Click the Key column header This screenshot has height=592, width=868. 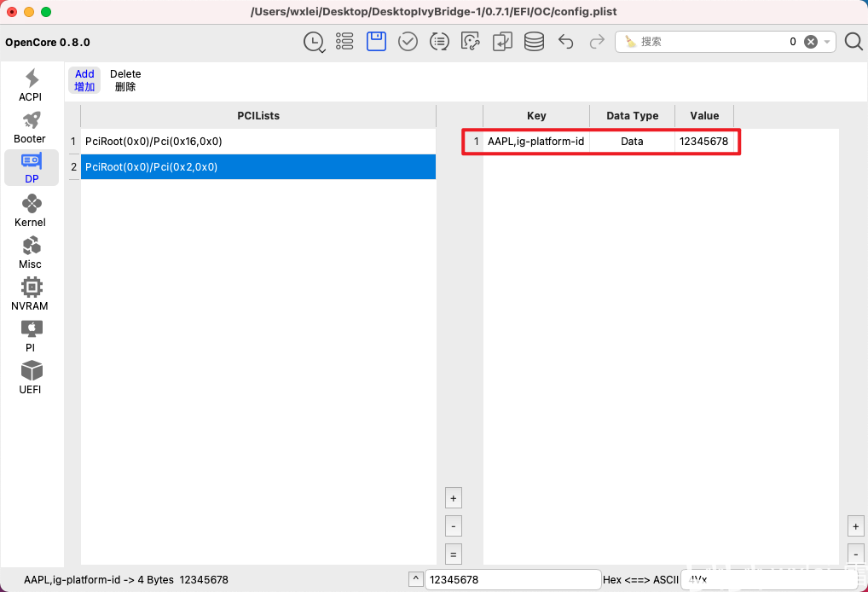point(535,116)
